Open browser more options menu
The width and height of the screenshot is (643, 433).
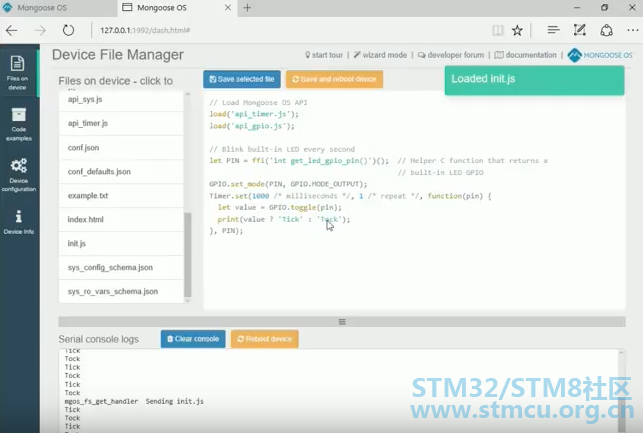pyautogui.click(x=633, y=30)
